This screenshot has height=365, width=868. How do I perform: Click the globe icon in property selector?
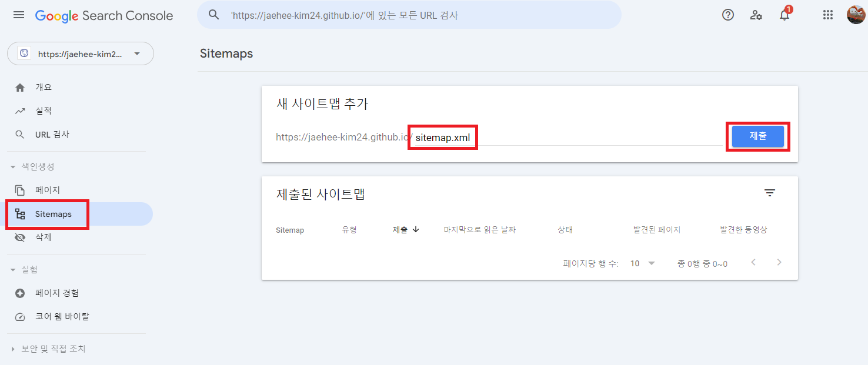pos(24,53)
